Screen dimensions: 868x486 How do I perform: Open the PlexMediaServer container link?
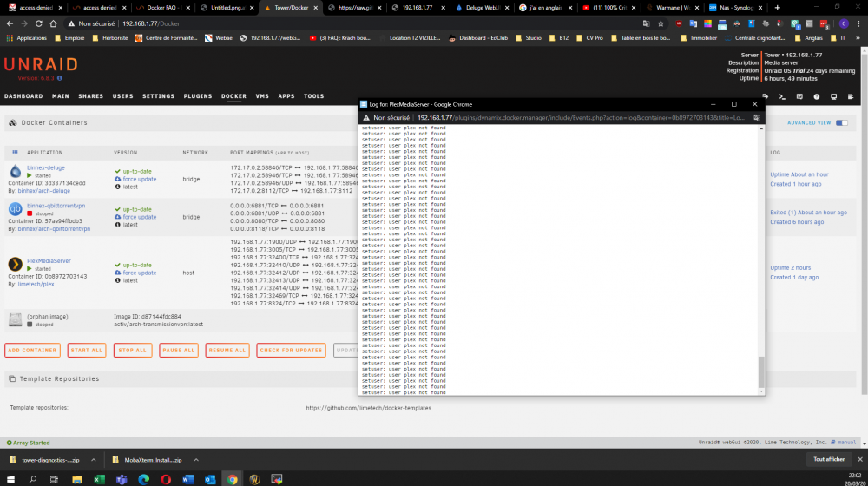pos(49,260)
